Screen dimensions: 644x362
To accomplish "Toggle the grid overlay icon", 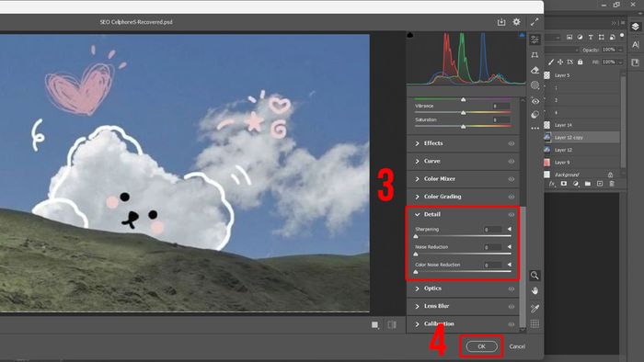I will pyautogui.click(x=535, y=324).
